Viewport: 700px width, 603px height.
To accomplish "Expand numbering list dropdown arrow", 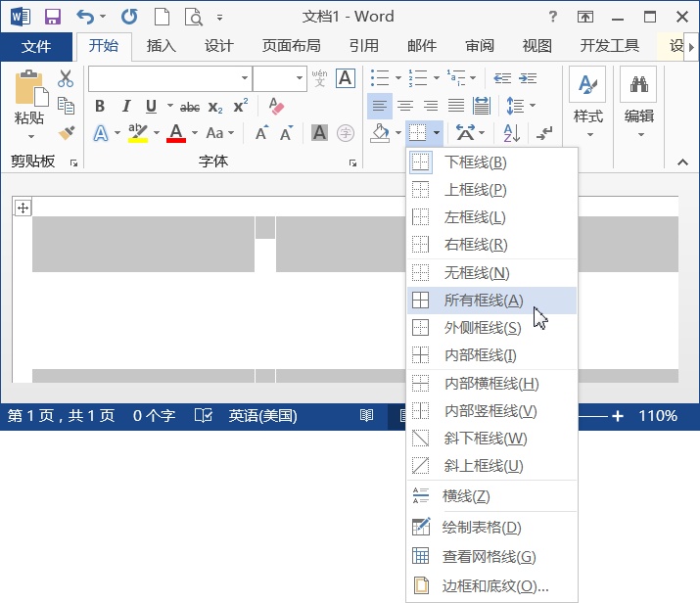I will (x=437, y=78).
